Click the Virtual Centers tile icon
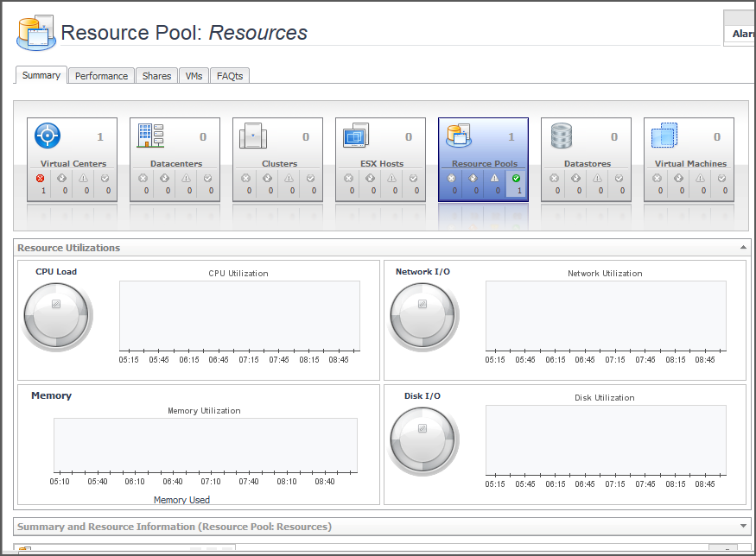This screenshot has height=556, width=756. coord(48,136)
